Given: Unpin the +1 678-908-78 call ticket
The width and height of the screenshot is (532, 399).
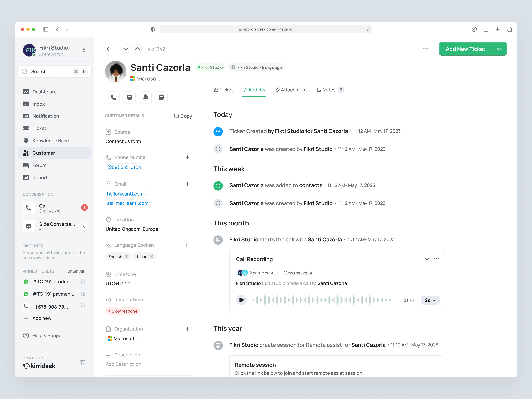Looking at the screenshot, I should coord(83,306).
